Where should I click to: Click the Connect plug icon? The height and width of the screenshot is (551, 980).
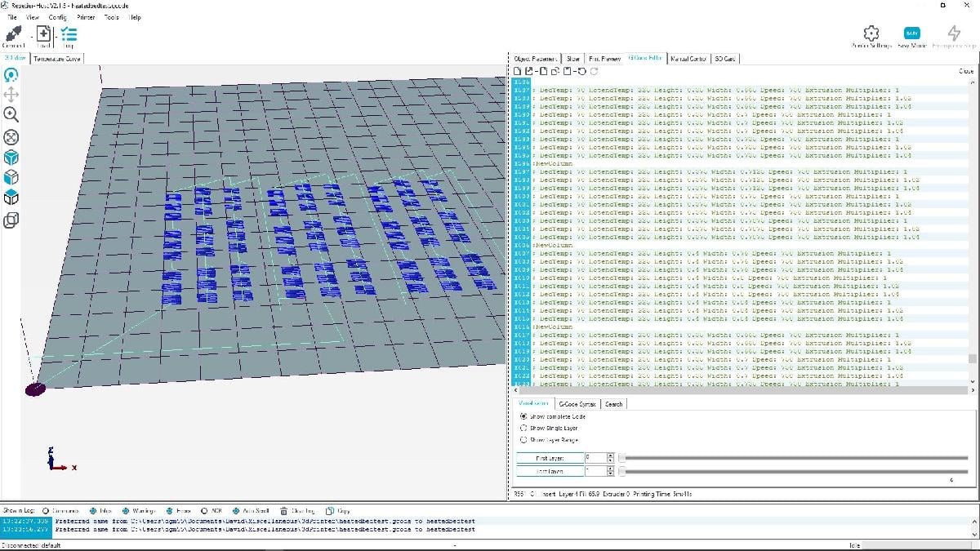coord(14,34)
